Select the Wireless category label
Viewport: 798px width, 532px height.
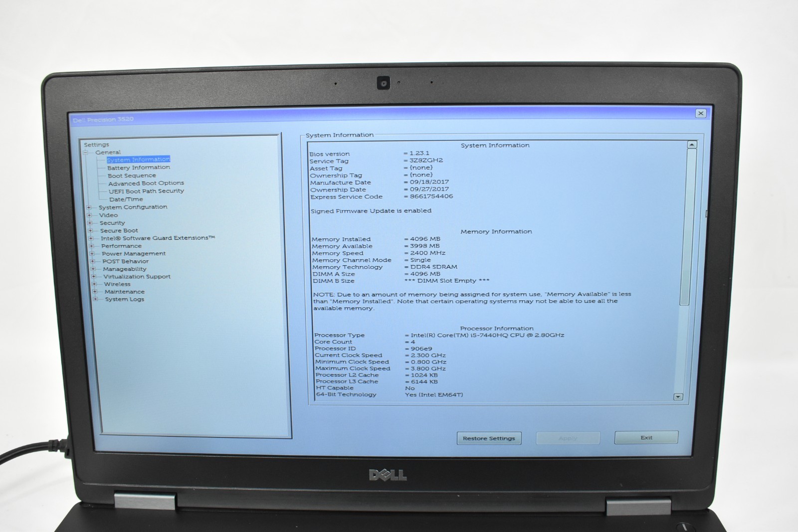tap(117, 284)
